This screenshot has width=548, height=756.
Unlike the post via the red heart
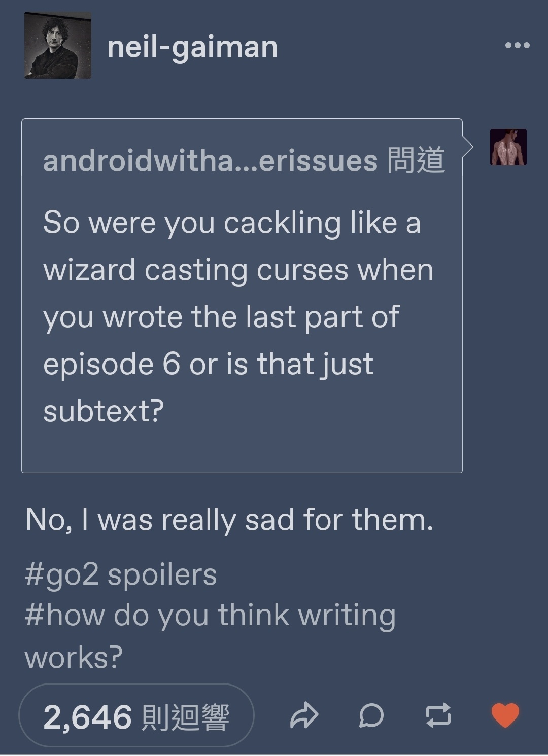click(x=505, y=715)
